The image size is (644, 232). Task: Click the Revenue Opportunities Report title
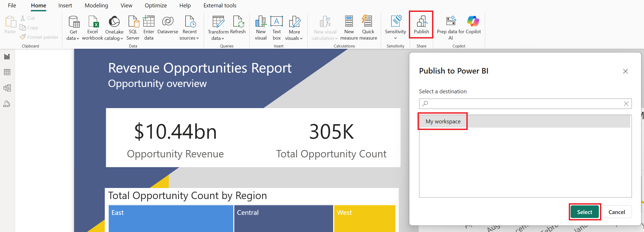tap(200, 68)
